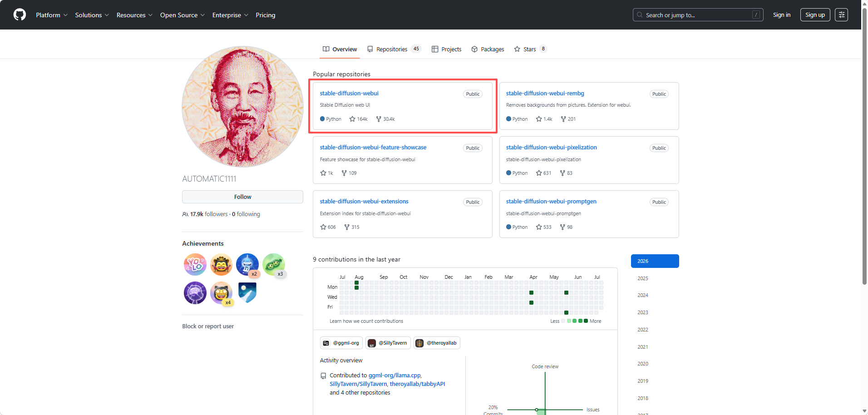Click Block or report user
This screenshot has width=868, height=415.
(x=208, y=326)
